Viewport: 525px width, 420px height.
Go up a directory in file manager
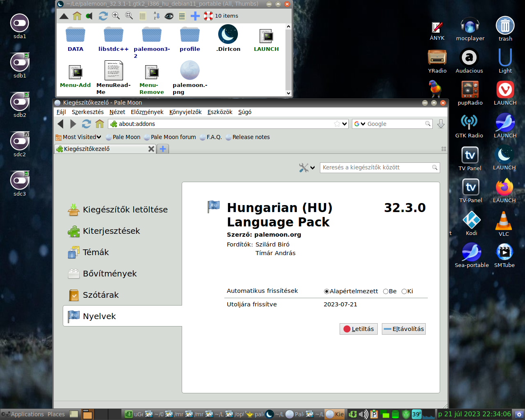[64, 16]
